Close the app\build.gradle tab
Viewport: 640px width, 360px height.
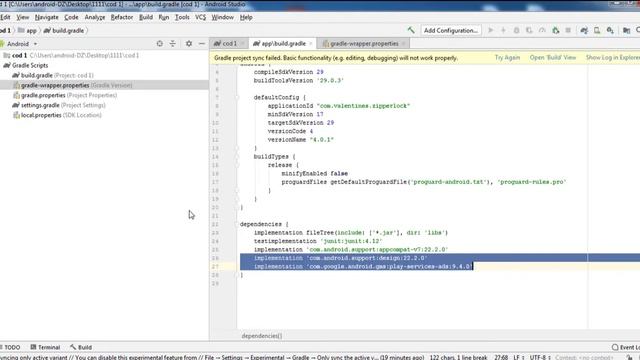[311, 44]
